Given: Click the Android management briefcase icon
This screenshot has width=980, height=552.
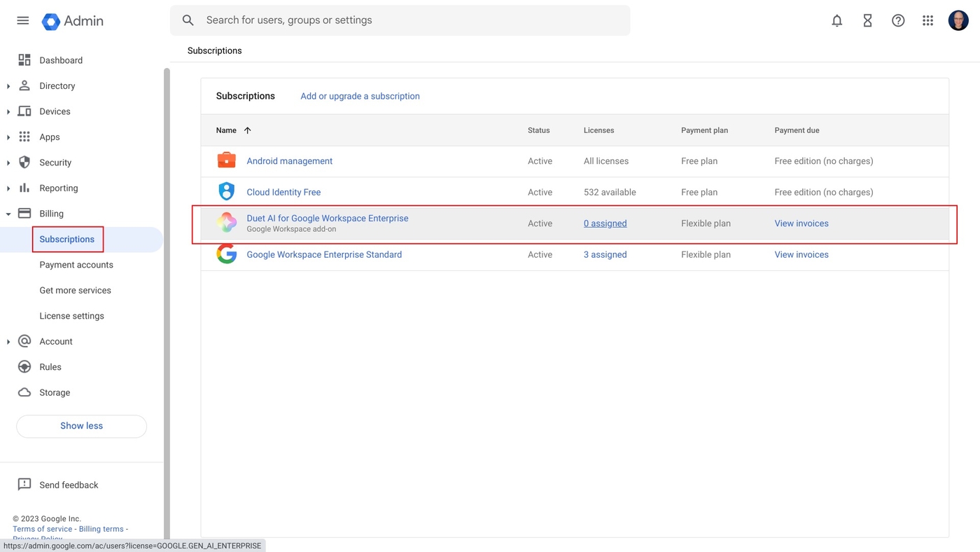Looking at the screenshot, I should point(226,160).
